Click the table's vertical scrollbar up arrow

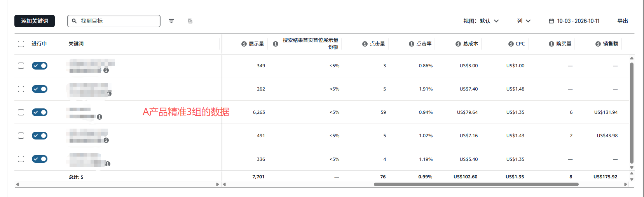click(x=632, y=58)
